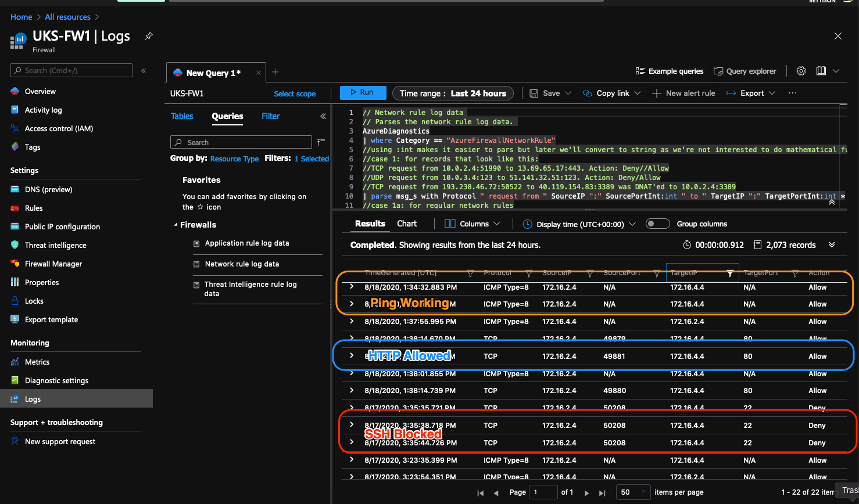This screenshot has width=859, height=504.
Task: Click All resources breadcrumb
Action: click(x=68, y=17)
